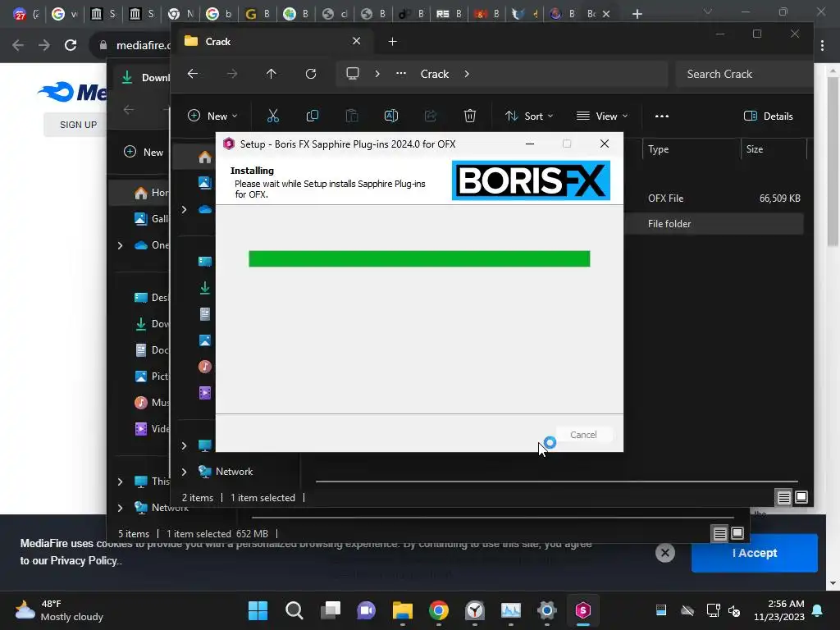This screenshot has height=630, width=840.
Task: Click the Type column header
Action: click(691, 149)
